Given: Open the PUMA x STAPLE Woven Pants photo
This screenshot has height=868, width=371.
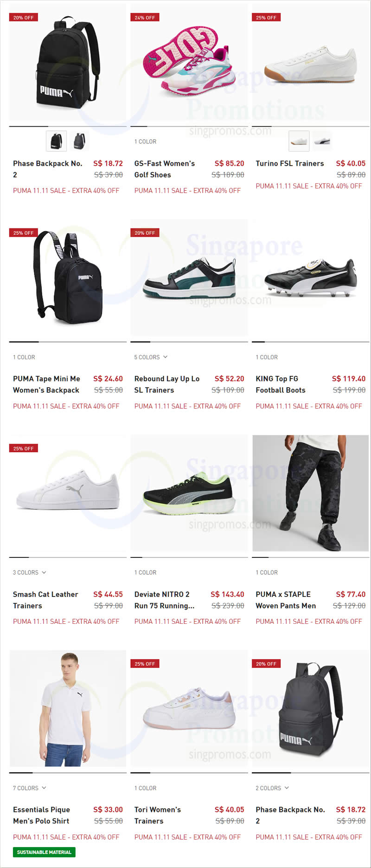Looking at the screenshot, I should coord(310,493).
